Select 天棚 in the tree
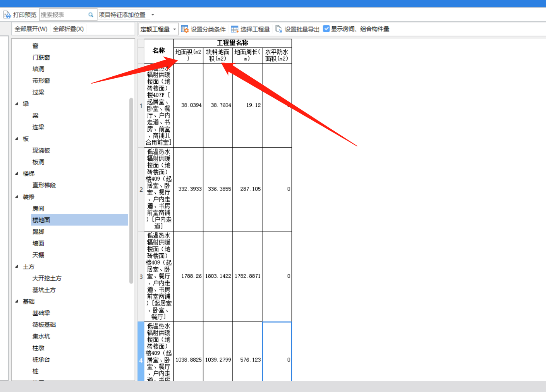 click(38, 255)
